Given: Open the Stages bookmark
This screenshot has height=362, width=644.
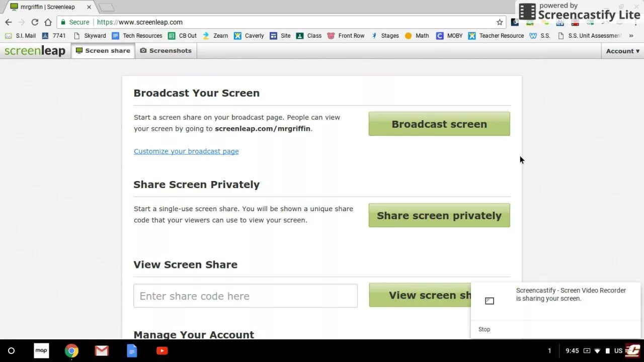Looking at the screenshot, I should [x=384, y=36].
